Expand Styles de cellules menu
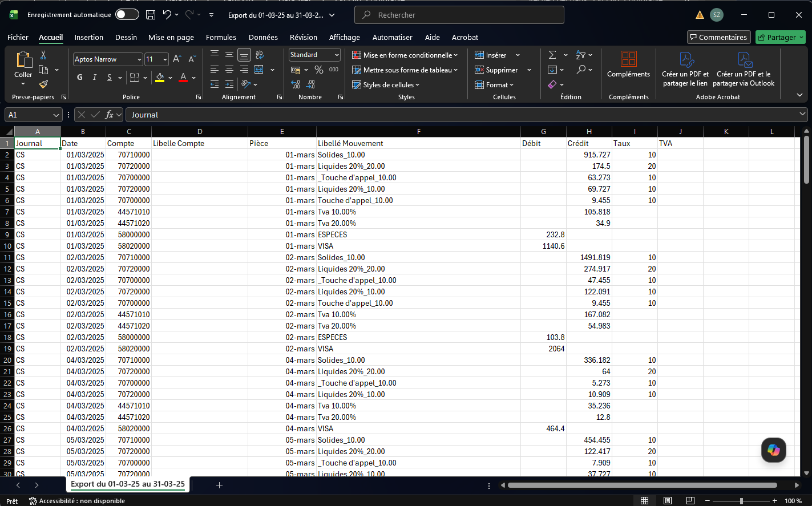This screenshot has width=812, height=506. click(x=386, y=84)
